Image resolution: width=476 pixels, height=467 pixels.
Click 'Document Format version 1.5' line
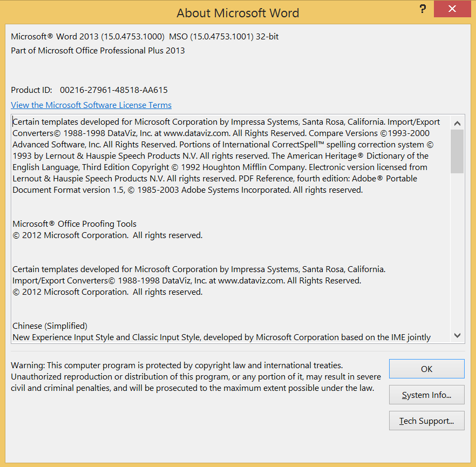(x=188, y=190)
